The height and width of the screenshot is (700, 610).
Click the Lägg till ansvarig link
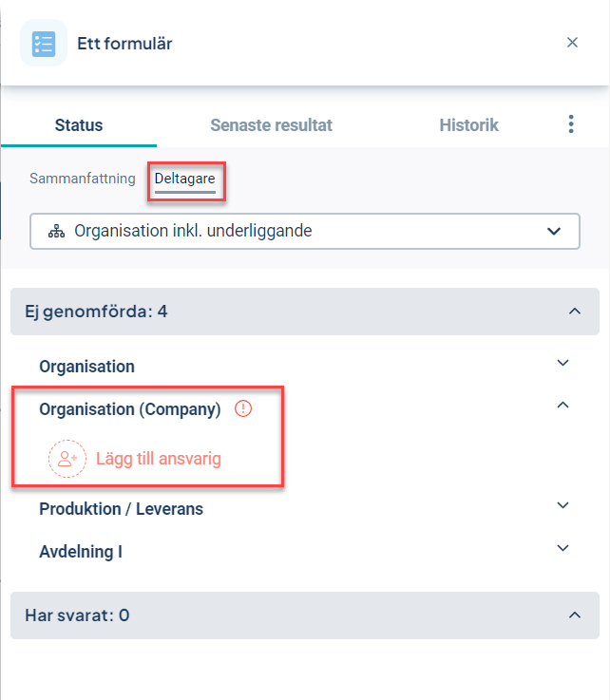pos(159,459)
